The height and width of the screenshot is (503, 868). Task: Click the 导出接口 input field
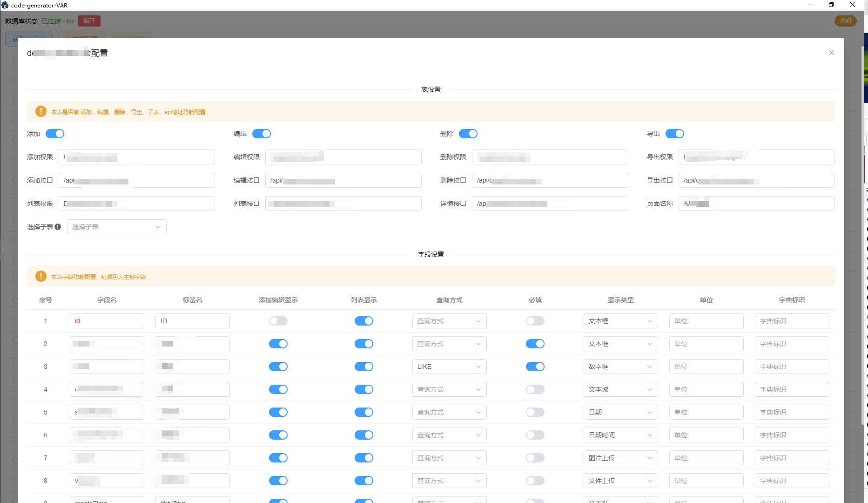point(757,180)
